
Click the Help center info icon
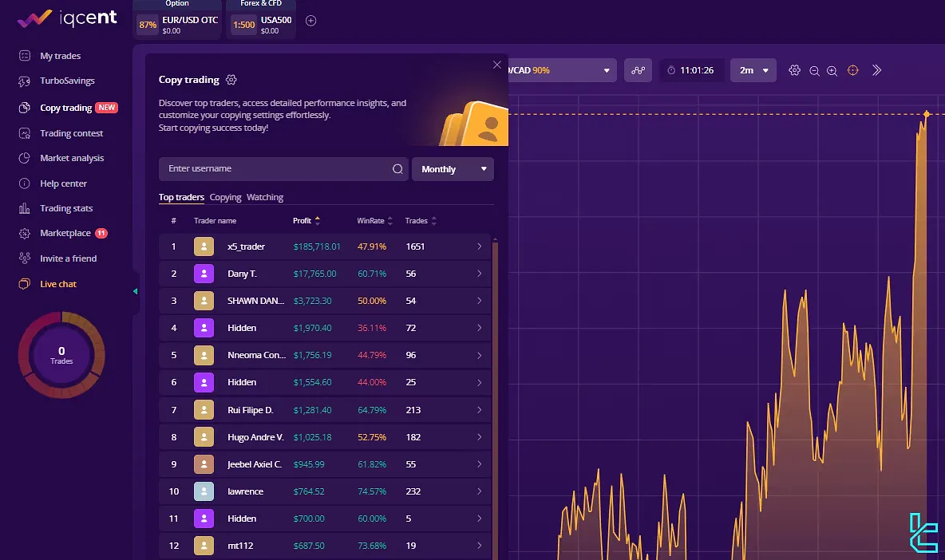click(x=25, y=183)
